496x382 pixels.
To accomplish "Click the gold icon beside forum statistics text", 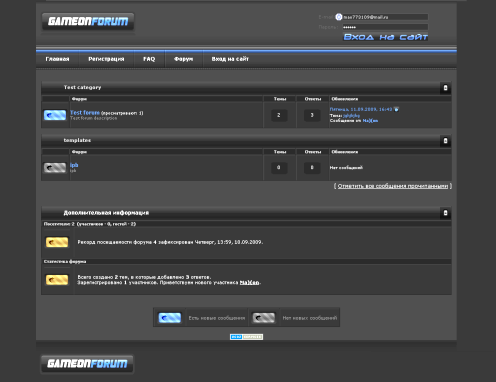I will (57, 280).
